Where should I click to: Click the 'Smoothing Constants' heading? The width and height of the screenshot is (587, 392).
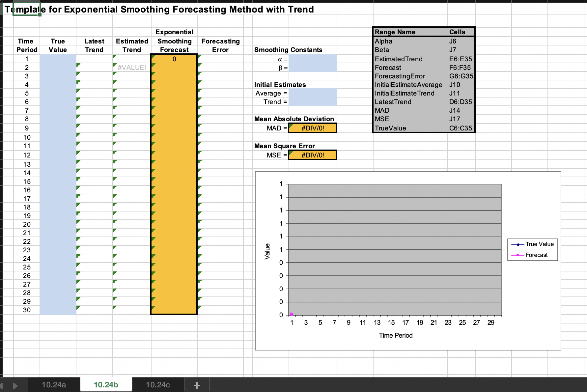pyautogui.click(x=288, y=50)
